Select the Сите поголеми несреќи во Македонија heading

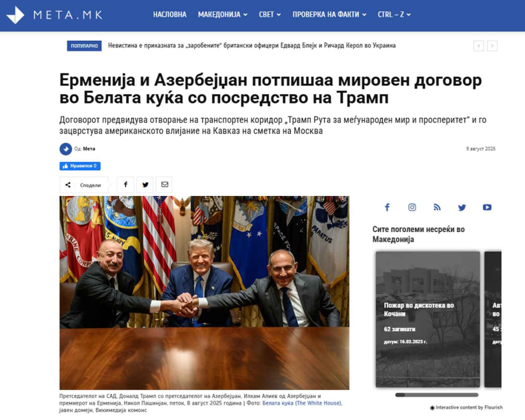(418, 234)
